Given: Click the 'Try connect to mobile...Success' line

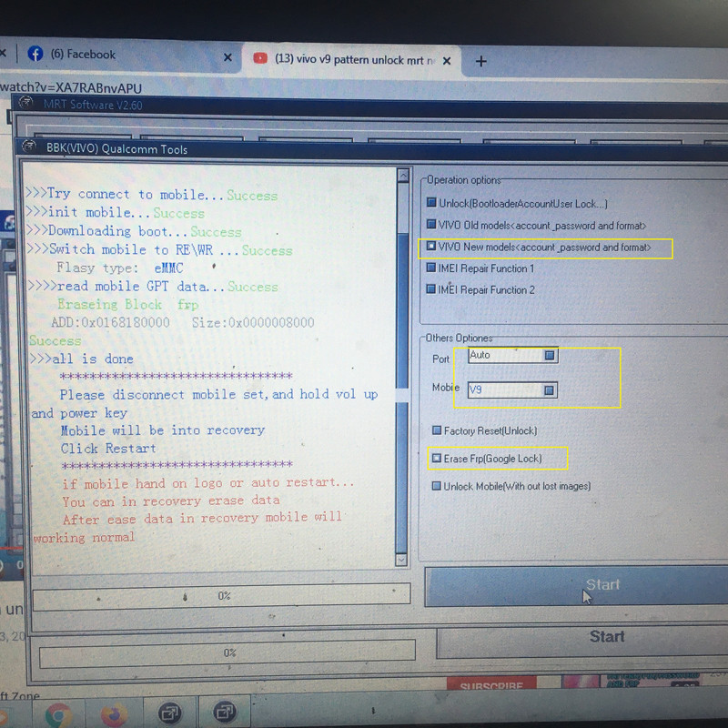Looking at the screenshot, I should coord(151,195).
